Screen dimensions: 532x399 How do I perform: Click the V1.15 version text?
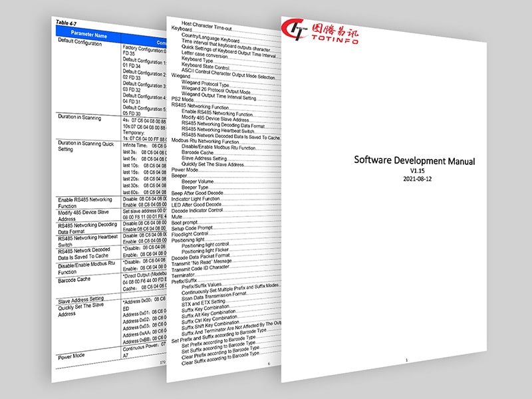pyautogui.click(x=418, y=171)
